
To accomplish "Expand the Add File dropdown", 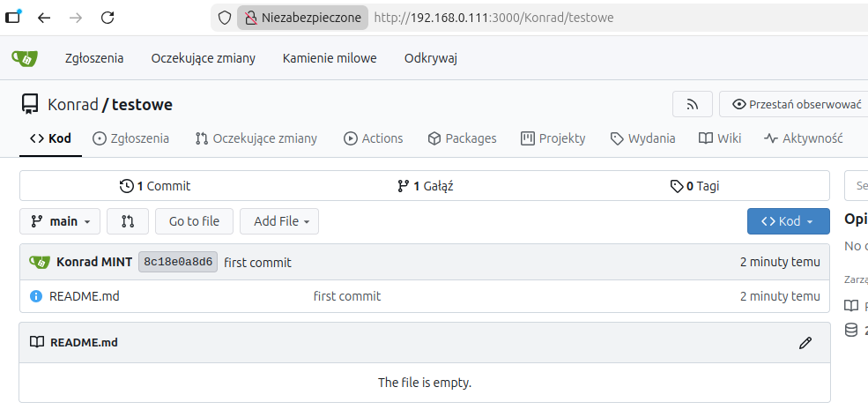I will pyautogui.click(x=279, y=221).
